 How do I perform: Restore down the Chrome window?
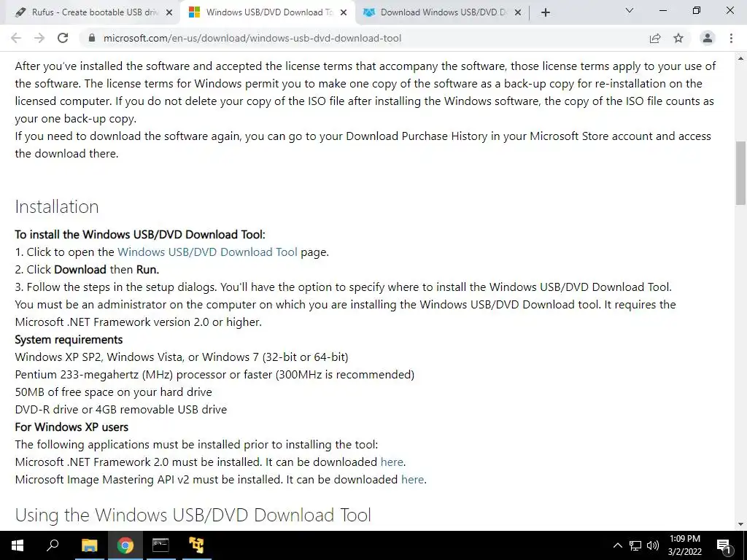point(697,10)
